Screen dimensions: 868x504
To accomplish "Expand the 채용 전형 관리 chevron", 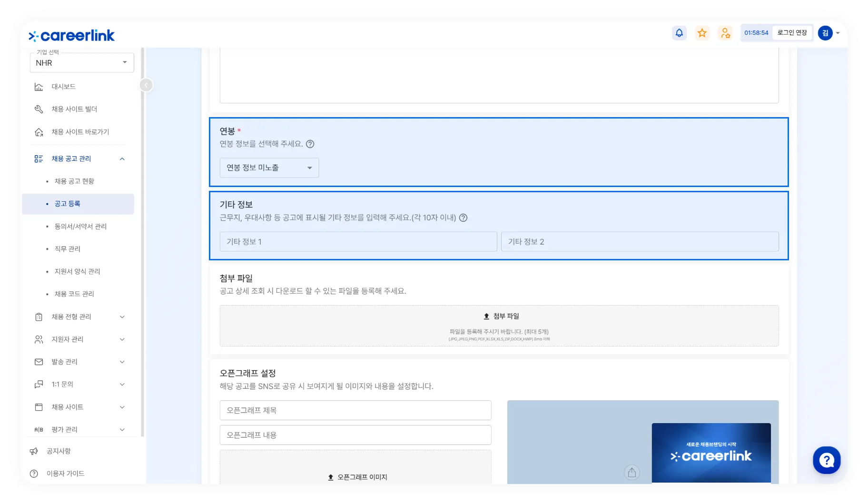I will [122, 317].
